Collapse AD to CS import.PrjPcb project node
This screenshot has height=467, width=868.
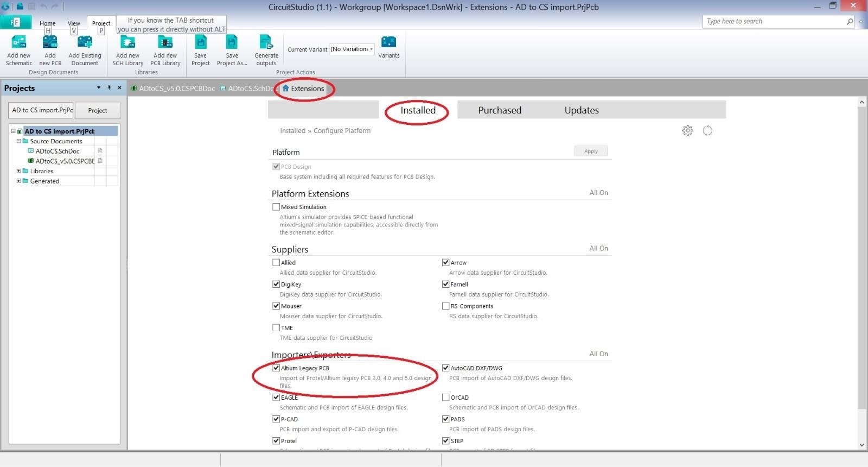(14, 131)
